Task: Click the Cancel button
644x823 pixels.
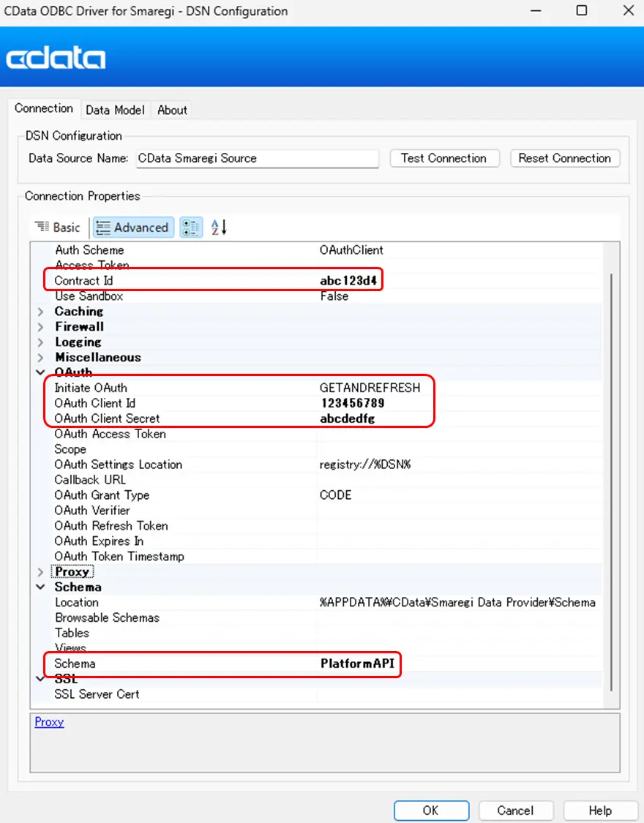Action: point(515,811)
